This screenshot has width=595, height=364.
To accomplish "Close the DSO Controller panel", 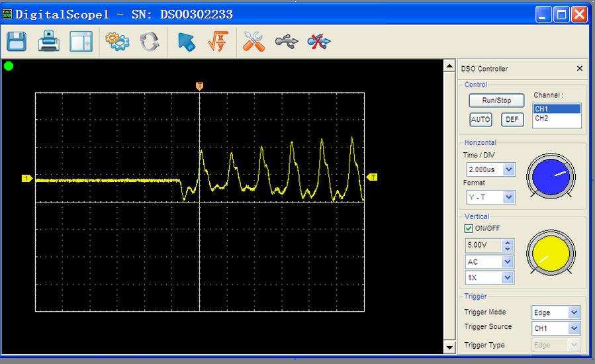I will tap(580, 69).
